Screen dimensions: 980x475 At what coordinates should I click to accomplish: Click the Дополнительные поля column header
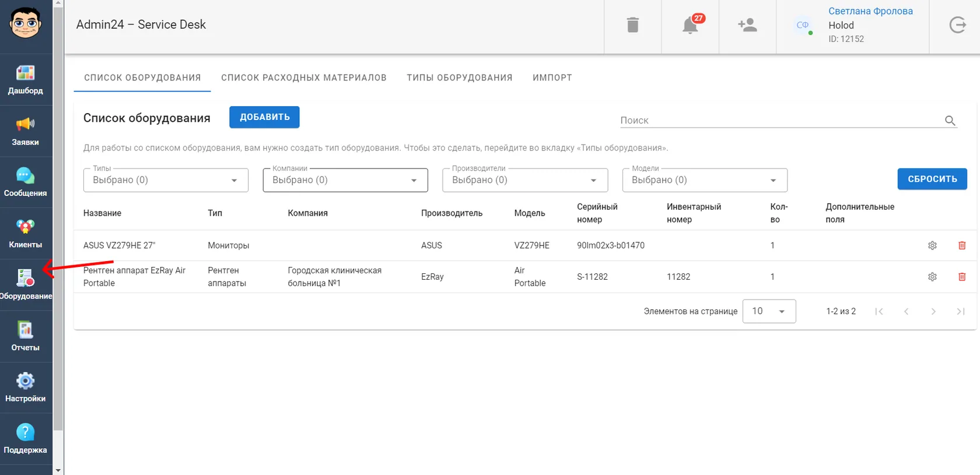coord(860,213)
